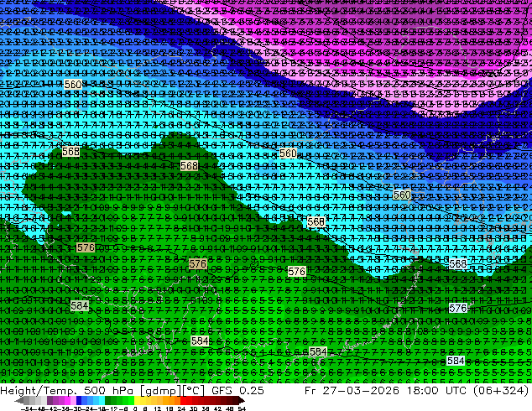Image resolution: width=532 pixels, height=411 pixels.
Task: Click the '500 hPa' level text
Action: (108, 391)
